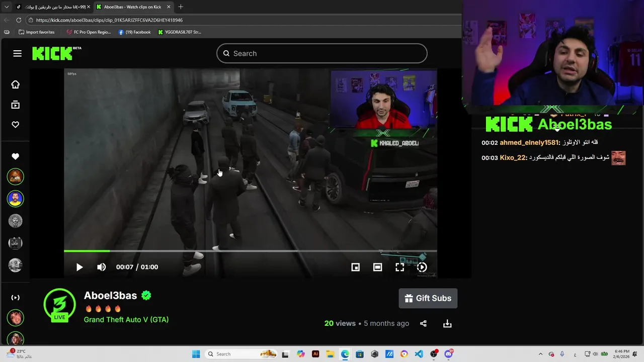Close the Aboel3bas Kick tab
Screen dimensions: 644x362
point(169,7)
